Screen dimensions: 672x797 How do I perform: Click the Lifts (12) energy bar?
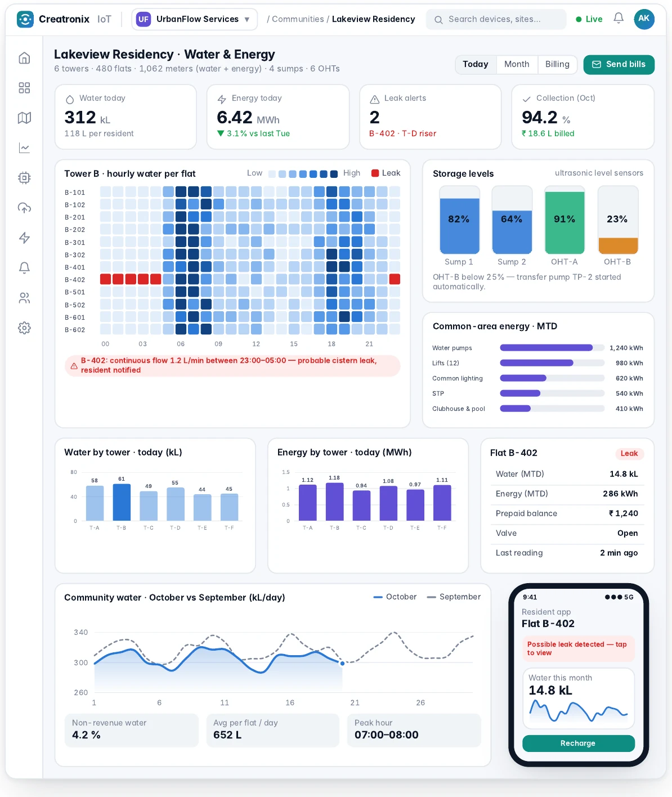click(537, 363)
